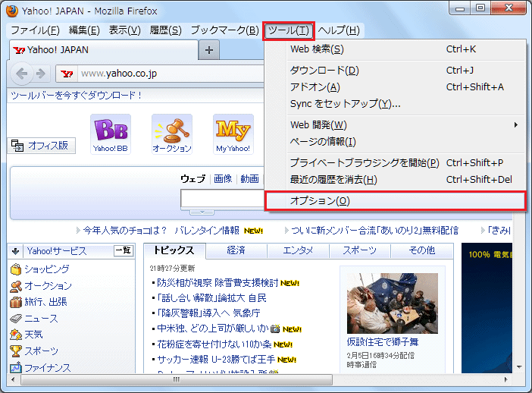
Task: Click the Firefox logo in the title bar
Action: click(11, 11)
